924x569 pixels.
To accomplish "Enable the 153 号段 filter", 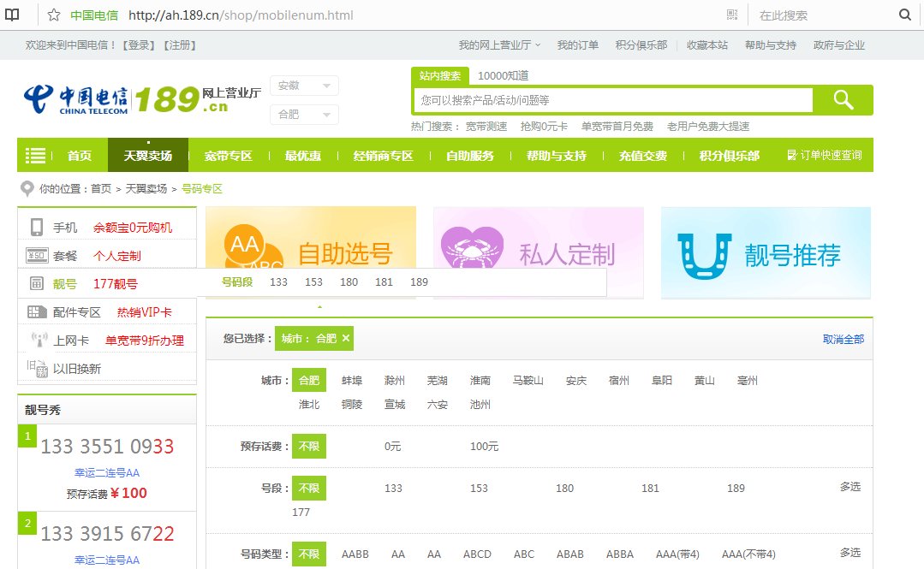I will [478, 488].
